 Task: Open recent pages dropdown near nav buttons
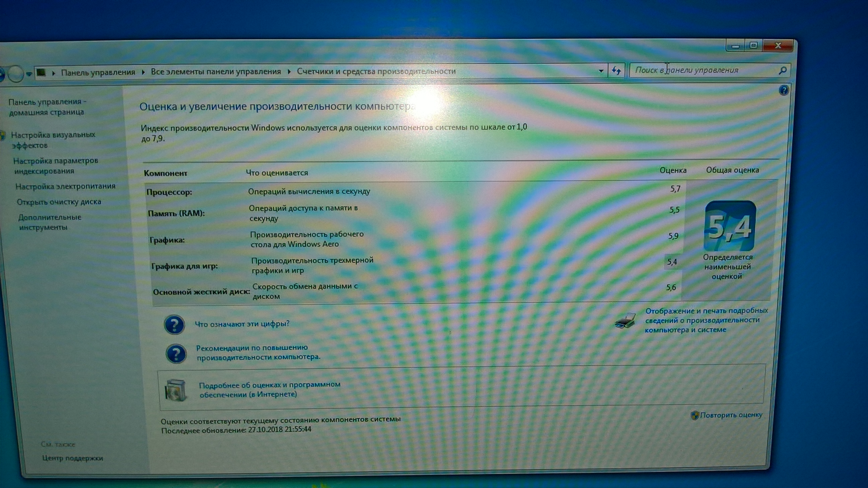[29, 74]
